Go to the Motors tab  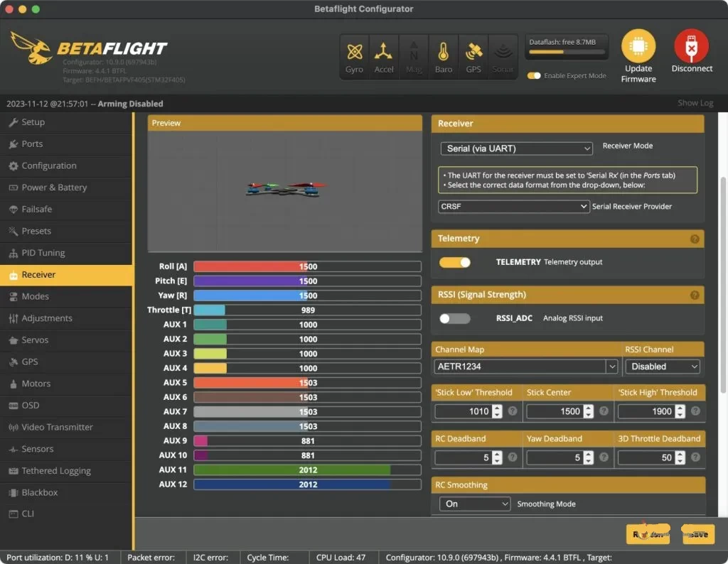tap(66, 384)
